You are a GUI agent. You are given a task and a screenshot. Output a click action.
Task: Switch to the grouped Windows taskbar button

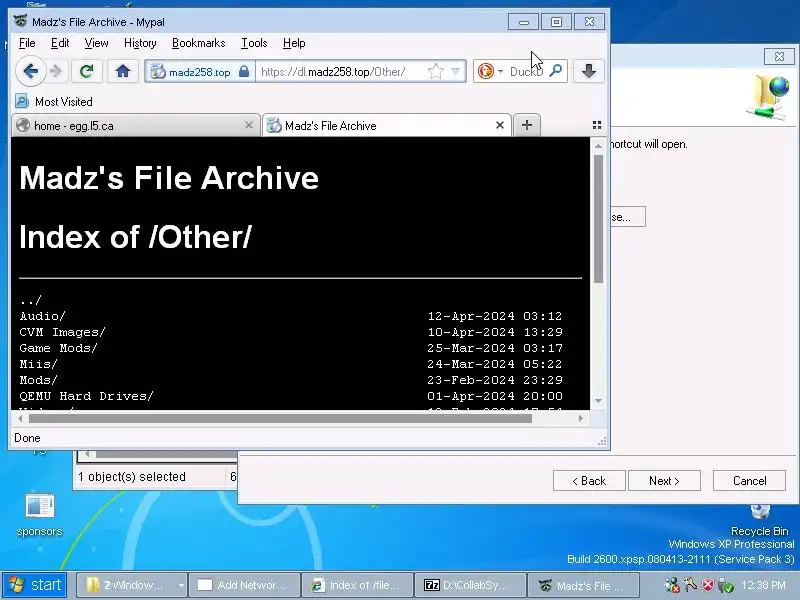tap(132, 585)
